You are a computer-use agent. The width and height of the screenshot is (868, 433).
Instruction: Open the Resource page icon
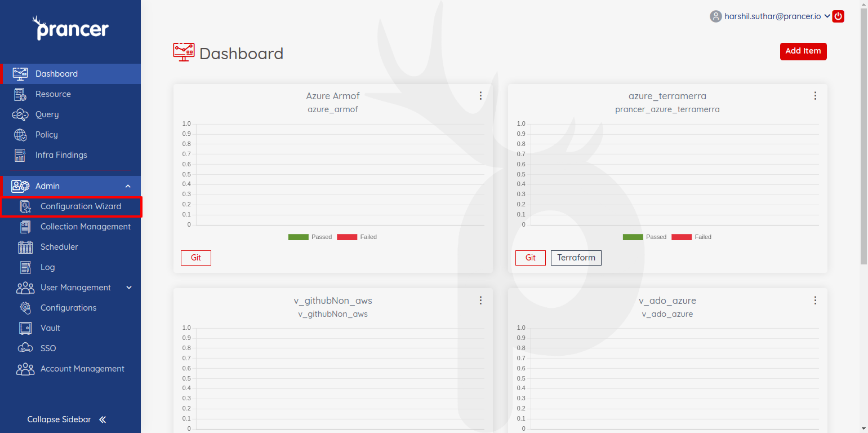pyautogui.click(x=20, y=94)
